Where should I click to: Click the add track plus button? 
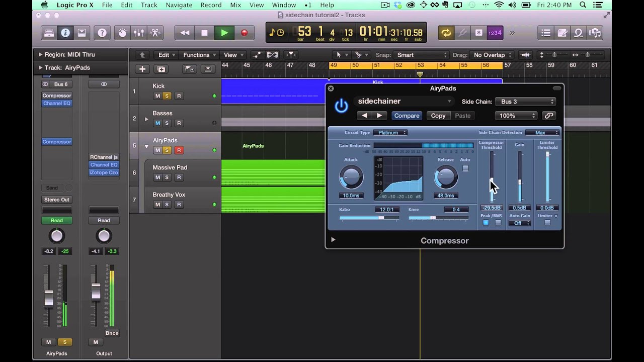click(142, 69)
